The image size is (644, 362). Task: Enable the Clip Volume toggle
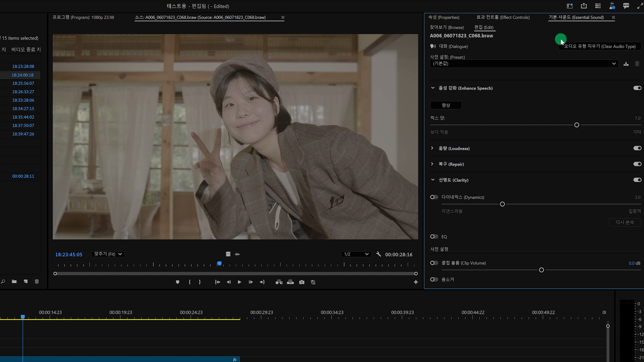point(434,263)
